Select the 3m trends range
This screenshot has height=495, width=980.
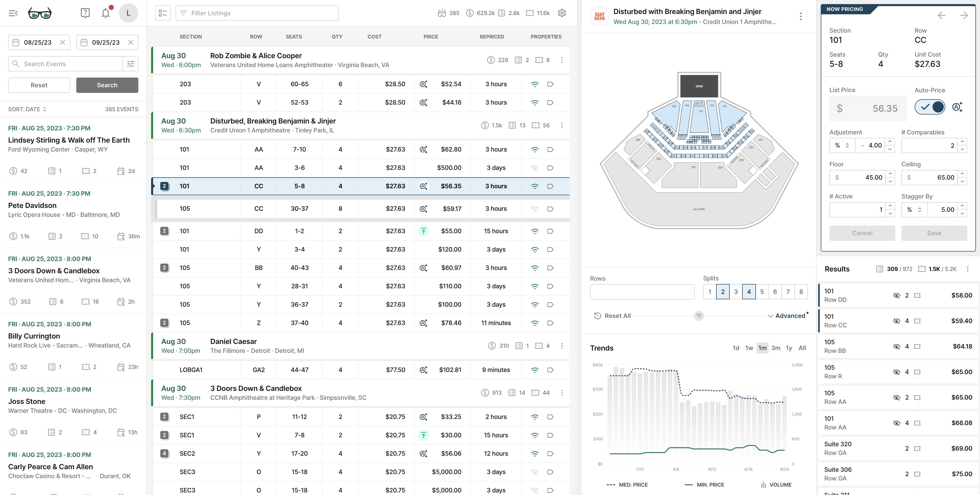pos(776,348)
